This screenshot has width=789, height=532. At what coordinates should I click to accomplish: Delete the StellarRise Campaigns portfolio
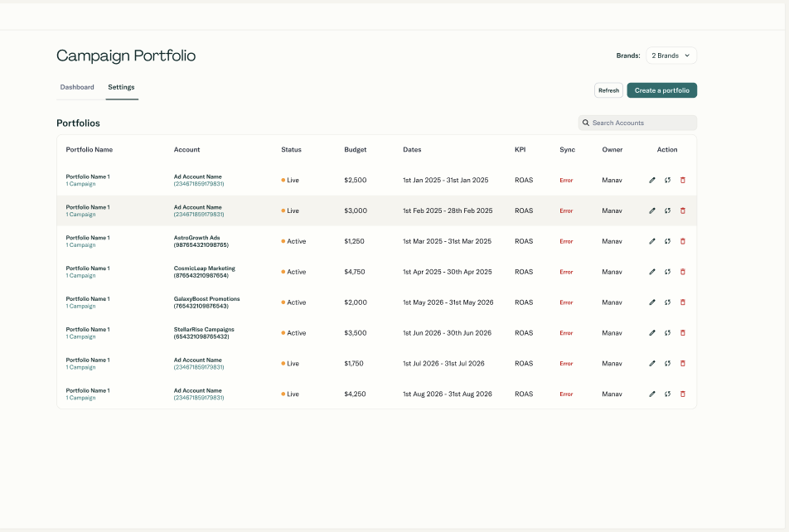point(683,333)
